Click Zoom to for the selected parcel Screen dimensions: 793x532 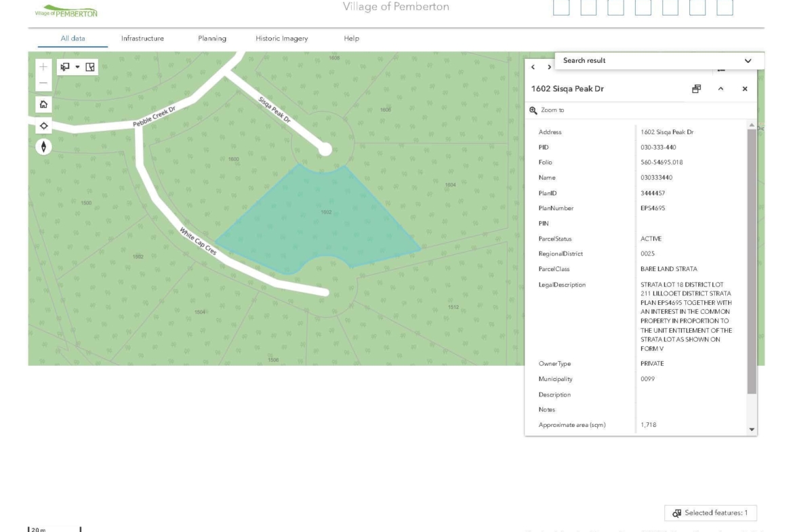(548, 110)
